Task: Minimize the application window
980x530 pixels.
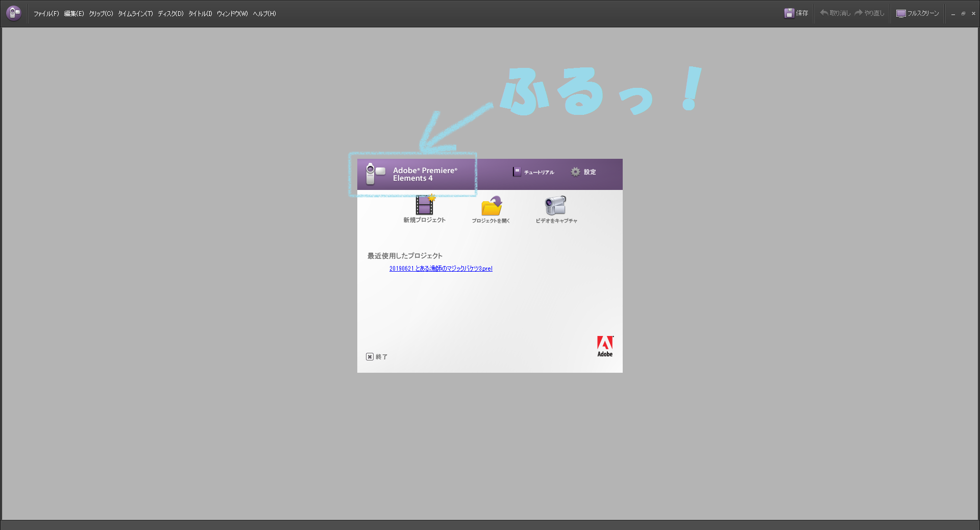Action: [953, 14]
